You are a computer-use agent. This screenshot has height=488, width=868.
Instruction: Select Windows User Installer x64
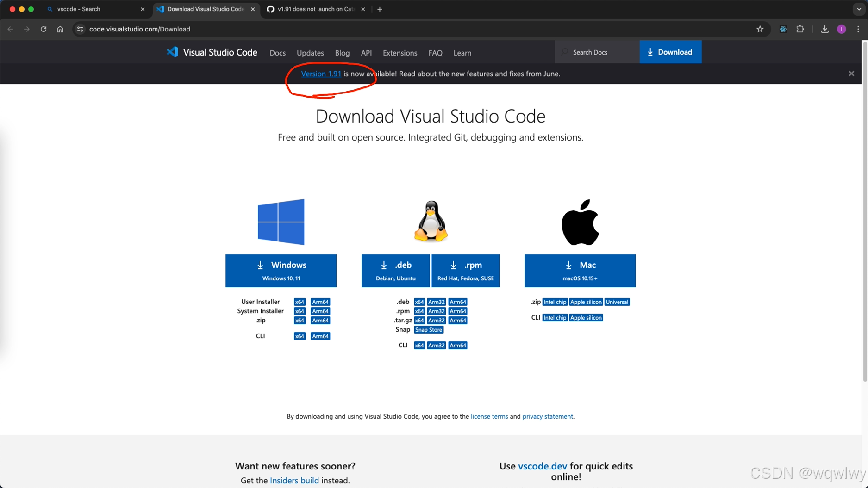click(x=300, y=302)
